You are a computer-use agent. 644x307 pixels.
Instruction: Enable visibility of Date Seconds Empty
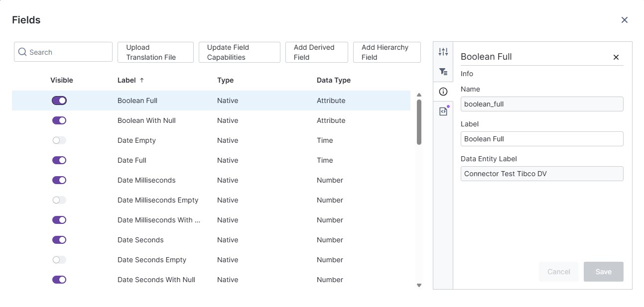(59, 260)
